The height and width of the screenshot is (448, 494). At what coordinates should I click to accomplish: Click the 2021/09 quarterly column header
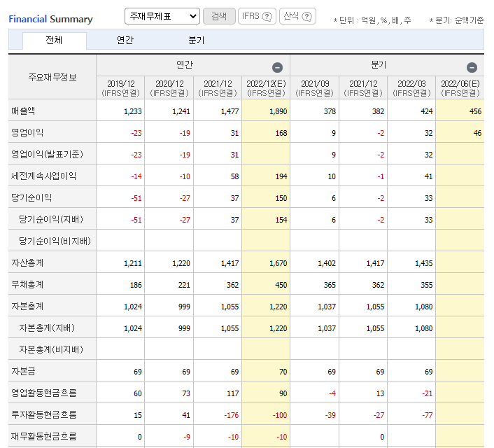(x=314, y=87)
